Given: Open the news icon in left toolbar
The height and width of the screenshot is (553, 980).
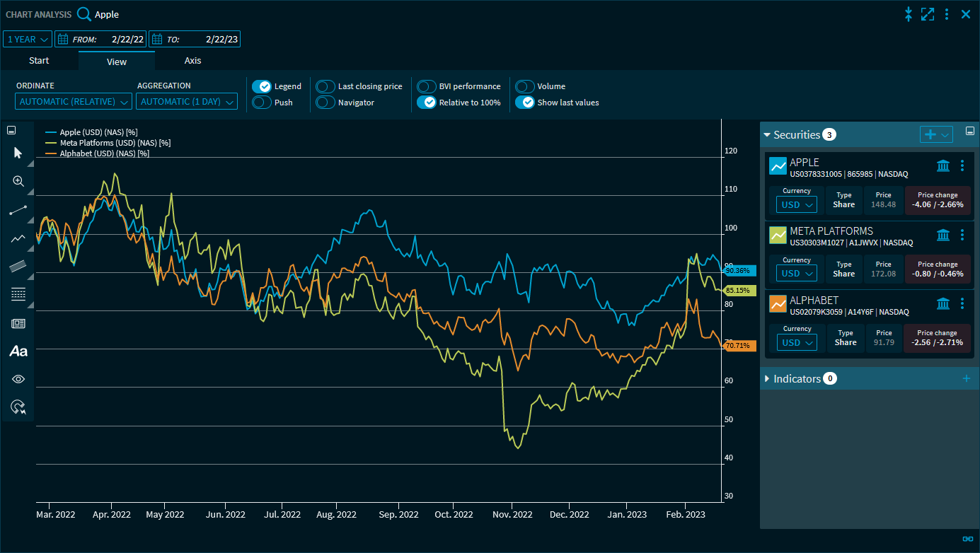Looking at the screenshot, I should pyautogui.click(x=18, y=323).
